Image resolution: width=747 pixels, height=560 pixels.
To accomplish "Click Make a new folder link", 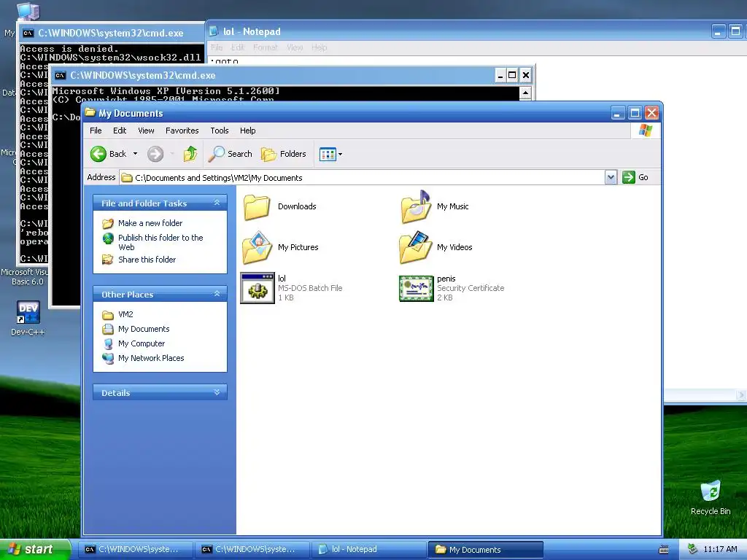I will click(x=150, y=223).
